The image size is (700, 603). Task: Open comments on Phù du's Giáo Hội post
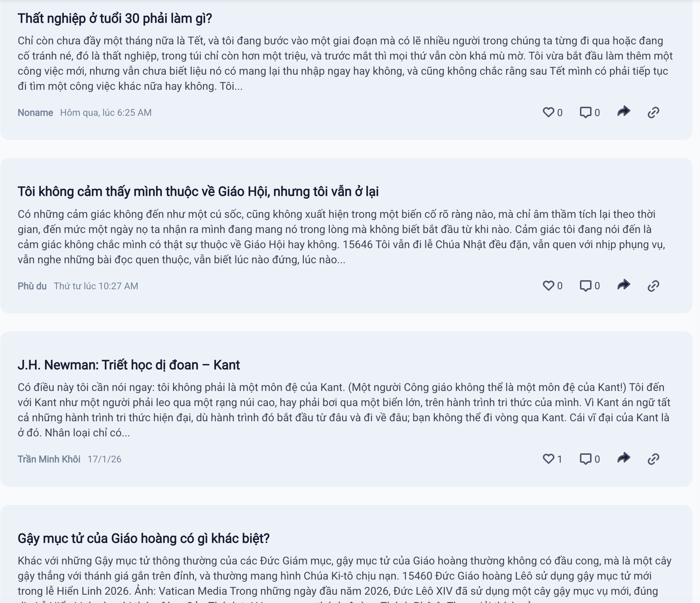tap(585, 286)
